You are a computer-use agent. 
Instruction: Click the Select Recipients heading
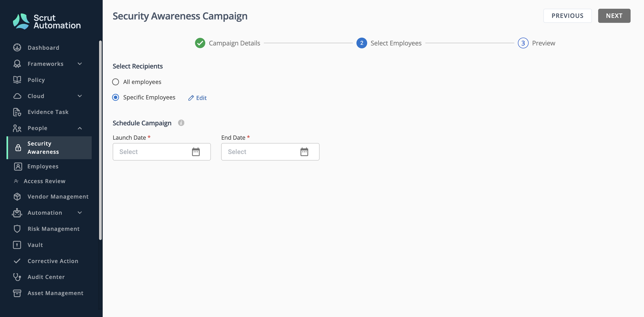point(138,66)
